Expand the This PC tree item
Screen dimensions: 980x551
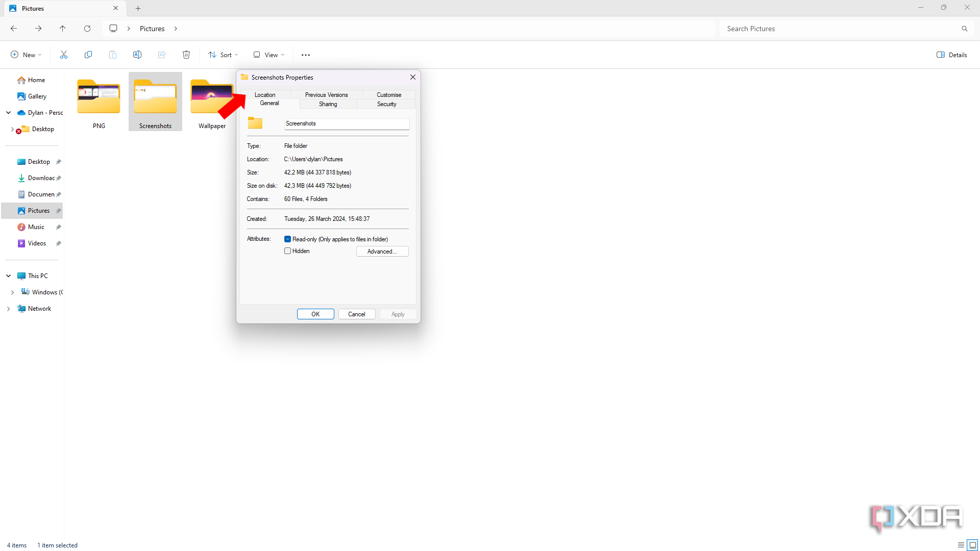pos(8,275)
